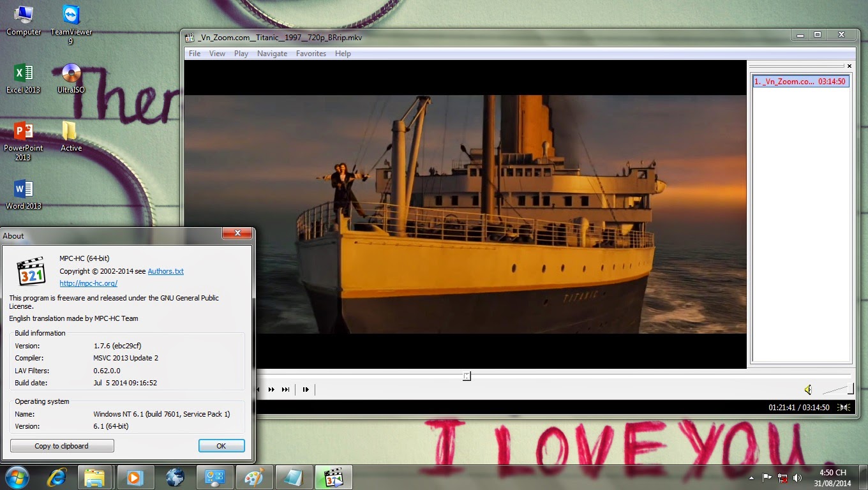Click the Authors.txt link
868x490 pixels.
[165, 271]
